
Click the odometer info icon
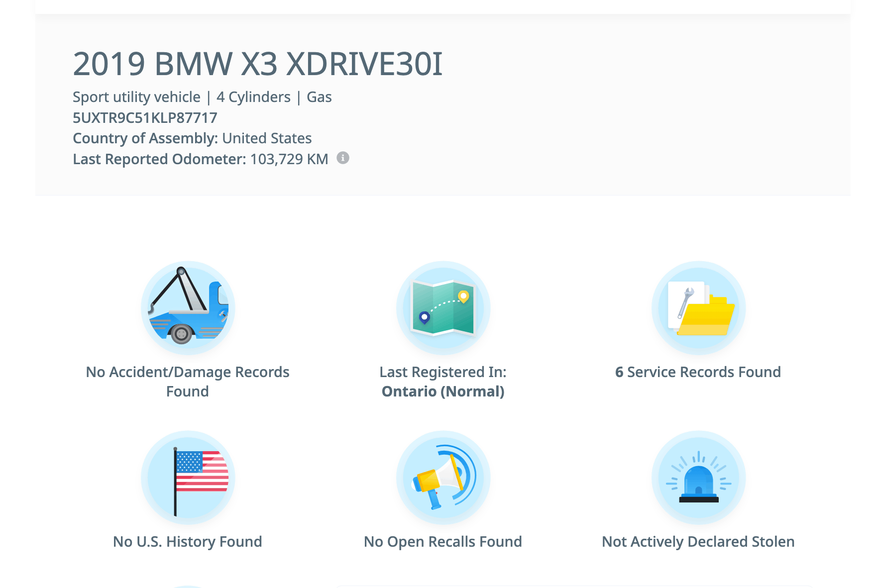point(343,158)
